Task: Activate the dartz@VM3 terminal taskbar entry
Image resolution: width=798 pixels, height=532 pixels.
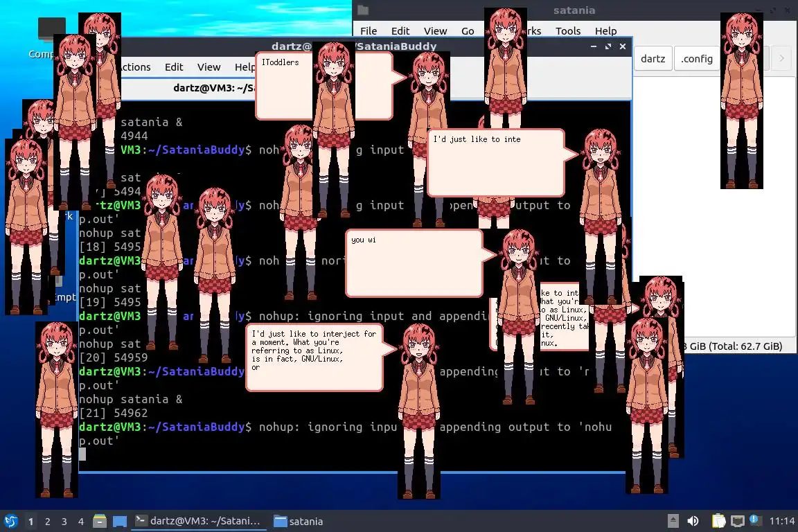Action: pyautogui.click(x=198, y=521)
